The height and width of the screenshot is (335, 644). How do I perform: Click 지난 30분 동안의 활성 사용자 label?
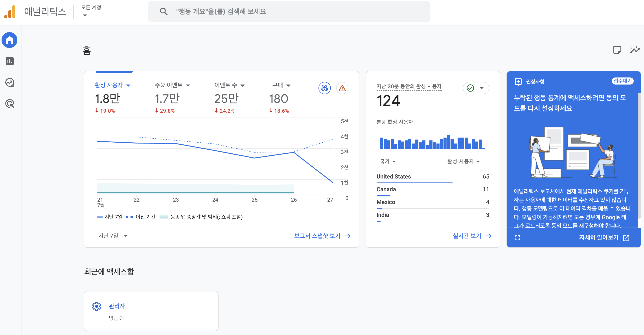409,87
